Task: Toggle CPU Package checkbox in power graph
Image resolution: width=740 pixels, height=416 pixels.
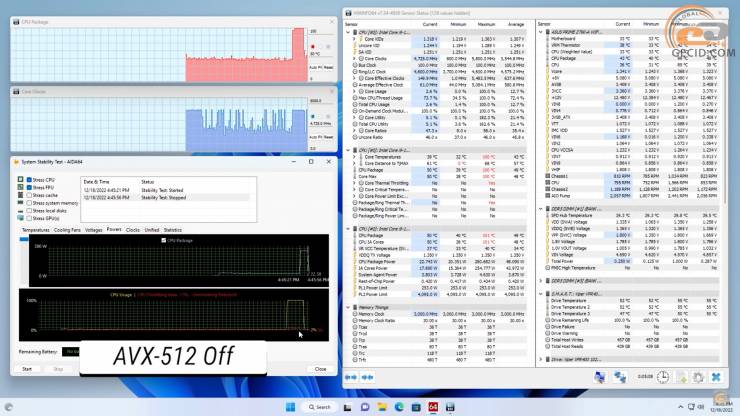Action: [x=164, y=240]
